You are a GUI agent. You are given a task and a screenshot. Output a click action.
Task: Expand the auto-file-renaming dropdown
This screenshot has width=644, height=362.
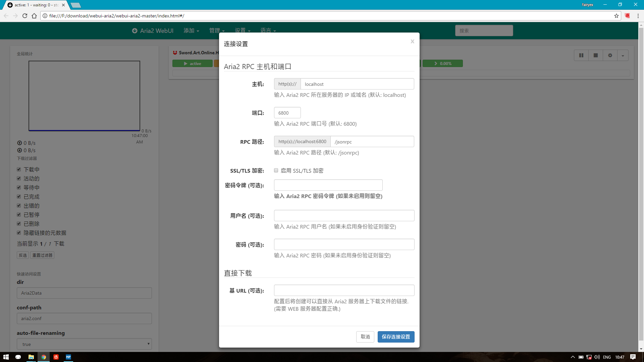pyautogui.click(x=84, y=344)
